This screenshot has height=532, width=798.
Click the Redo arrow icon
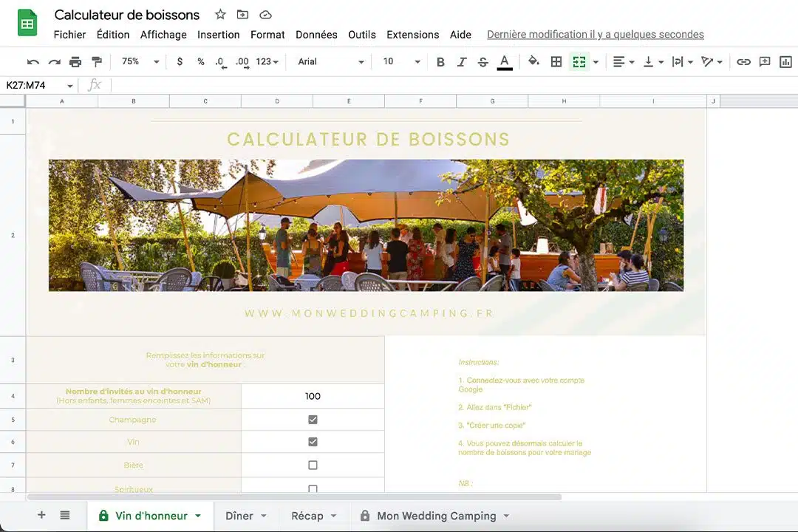pyautogui.click(x=54, y=62)
